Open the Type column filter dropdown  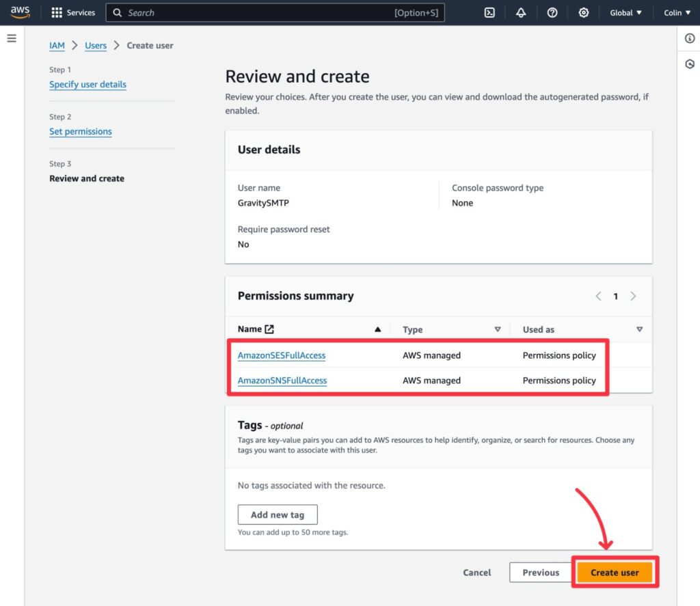pyautogui.click(x=498, y=329)
